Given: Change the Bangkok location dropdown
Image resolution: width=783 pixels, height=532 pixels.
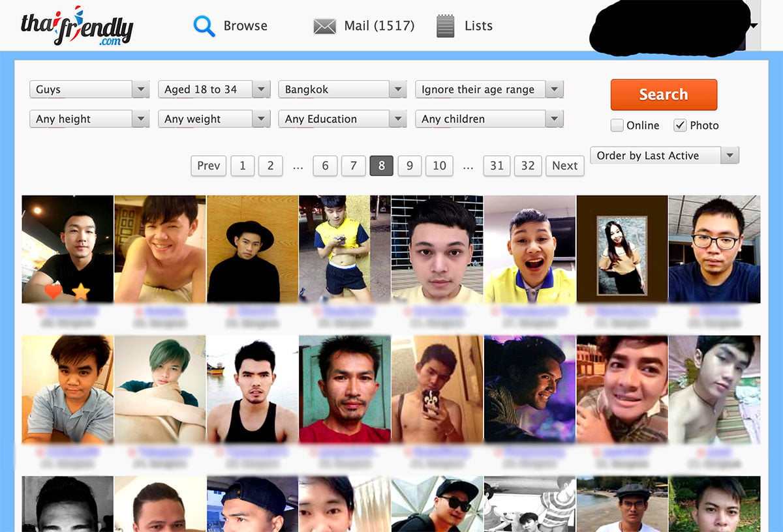Looking at the screenshot, I should click(343, 89).
